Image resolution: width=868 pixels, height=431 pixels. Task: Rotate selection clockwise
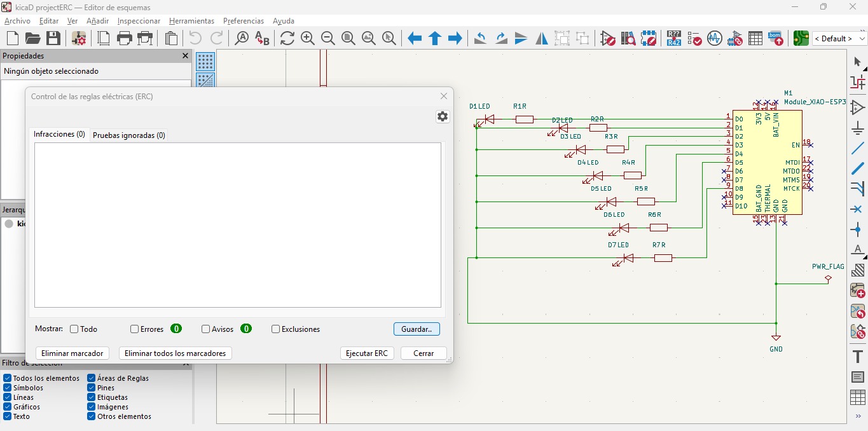501,38
